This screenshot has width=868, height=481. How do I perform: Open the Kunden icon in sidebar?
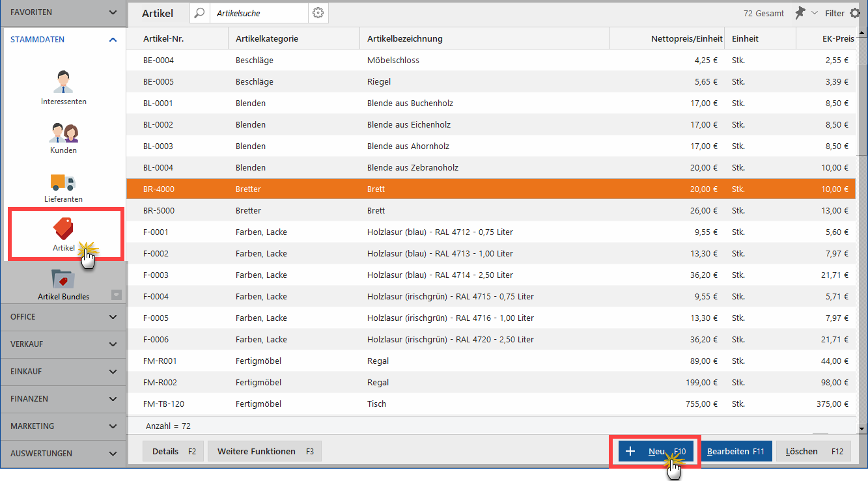tap(63, 137)
